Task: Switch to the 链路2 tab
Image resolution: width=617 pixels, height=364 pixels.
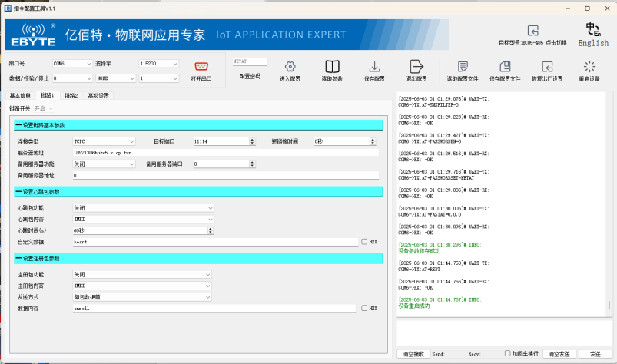Action: pyautogui.click(x=71, y=95)
